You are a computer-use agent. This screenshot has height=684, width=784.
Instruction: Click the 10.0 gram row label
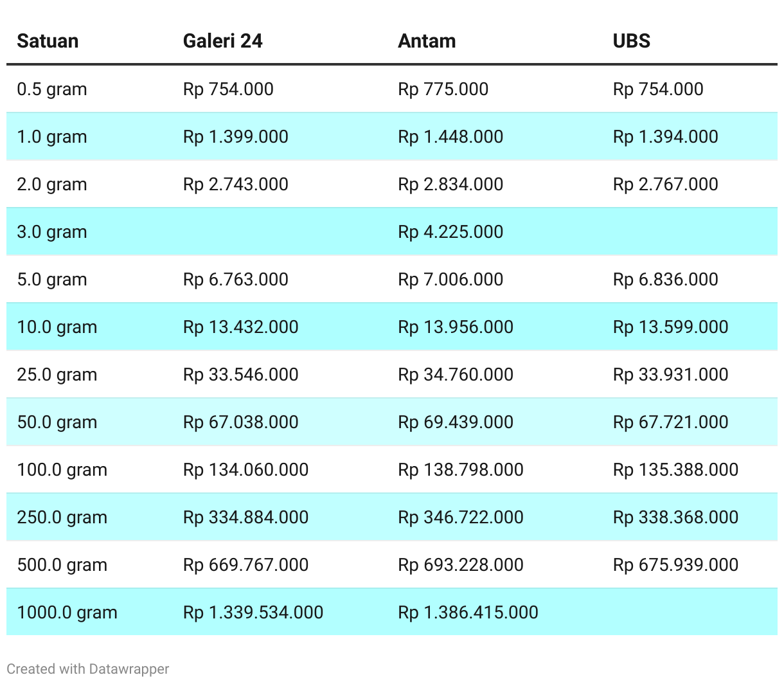tap(57, 327)
